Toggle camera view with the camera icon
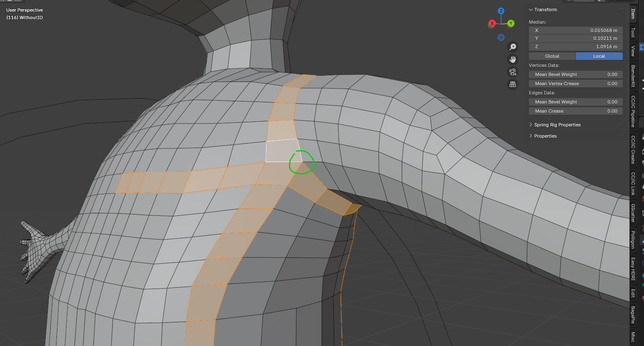The image size is (644, 346). (513, 72)
